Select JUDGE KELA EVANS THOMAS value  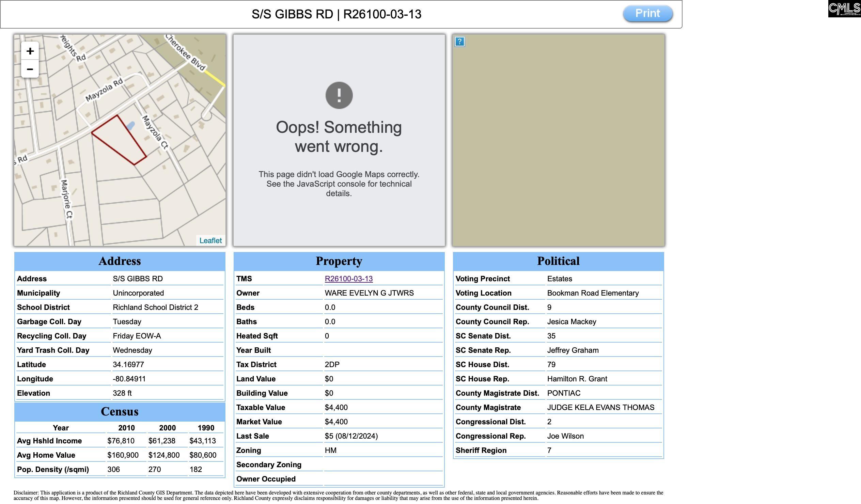601,408
